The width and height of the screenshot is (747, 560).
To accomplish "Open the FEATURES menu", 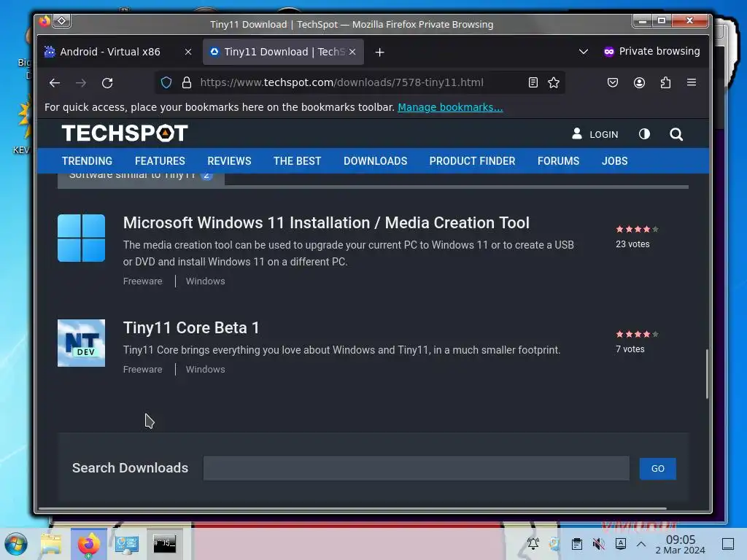I will click(160, 161).
